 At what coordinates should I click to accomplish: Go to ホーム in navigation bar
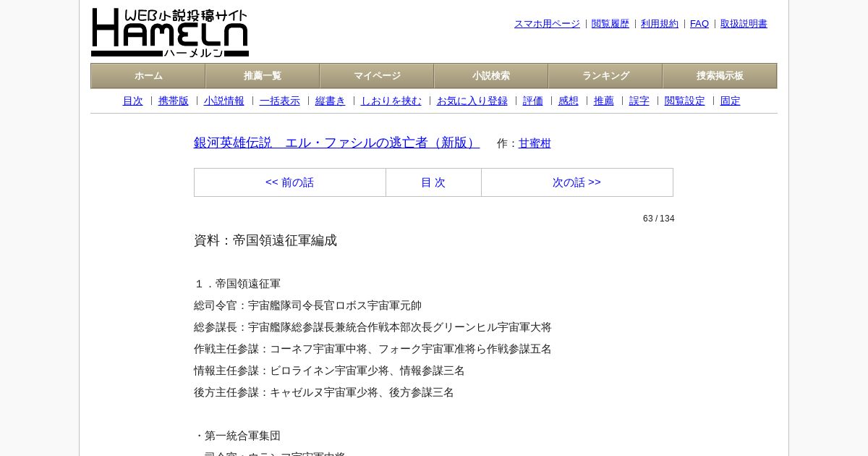pyautogui.click(x=148, y=76)
